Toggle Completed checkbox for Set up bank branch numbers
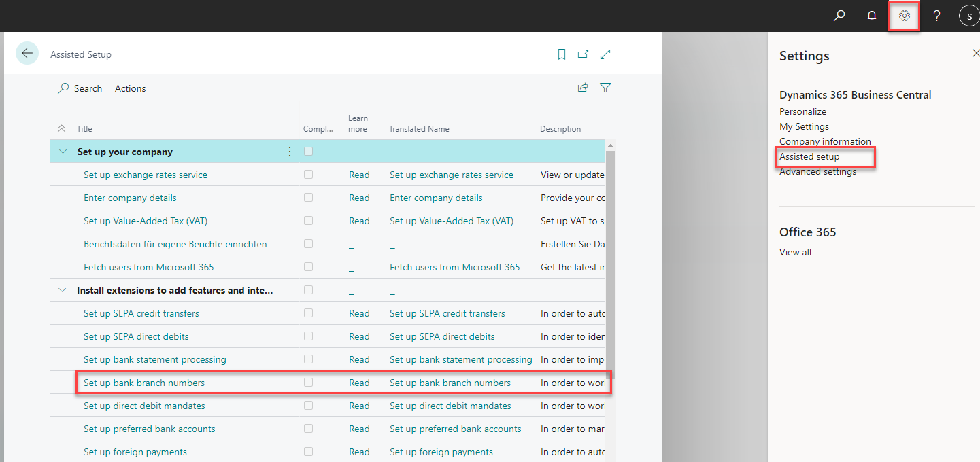Image resolution: width=980 pixels, height=462 pixels. tap(309, 383)
